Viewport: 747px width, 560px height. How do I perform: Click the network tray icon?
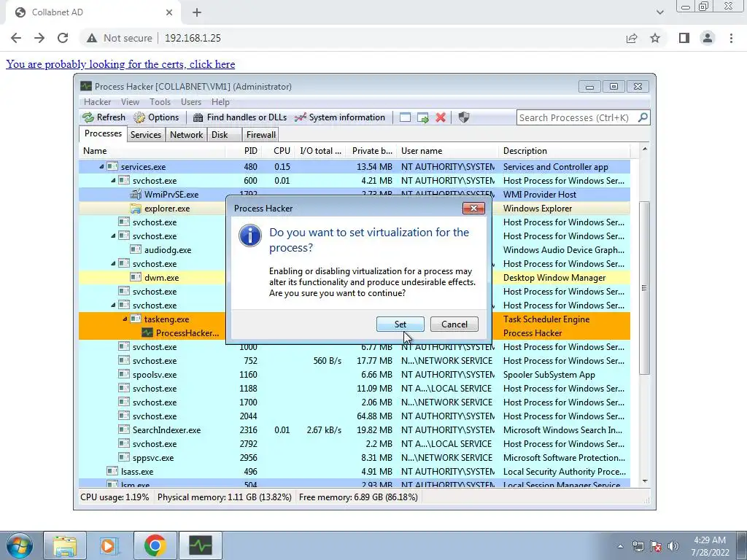point(638,547)
